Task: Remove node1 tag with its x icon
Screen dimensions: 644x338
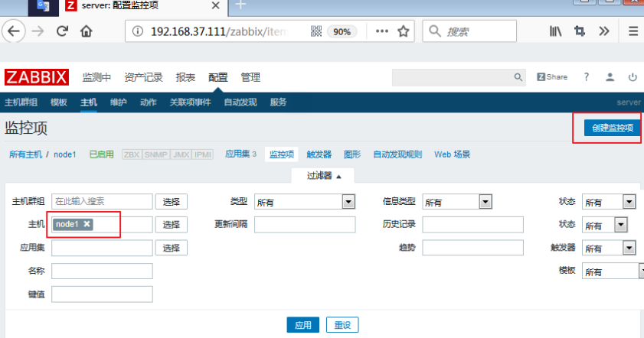Action: coord(87,224)
